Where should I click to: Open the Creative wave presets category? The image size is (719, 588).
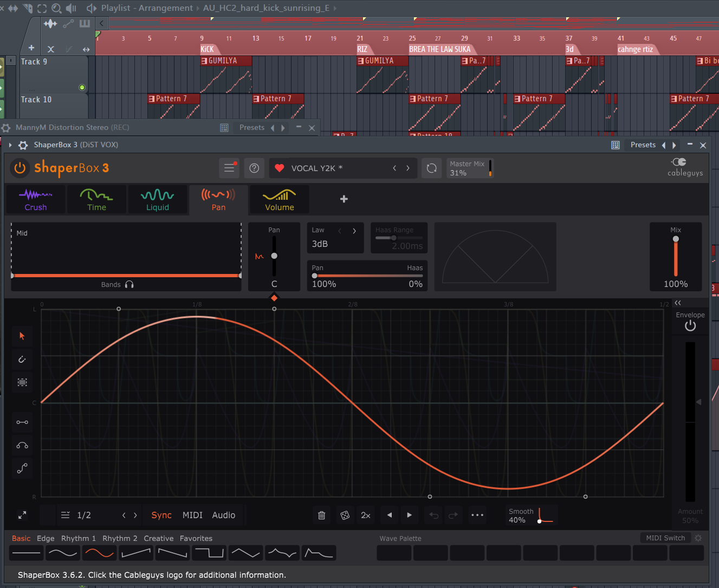point(159,538)
